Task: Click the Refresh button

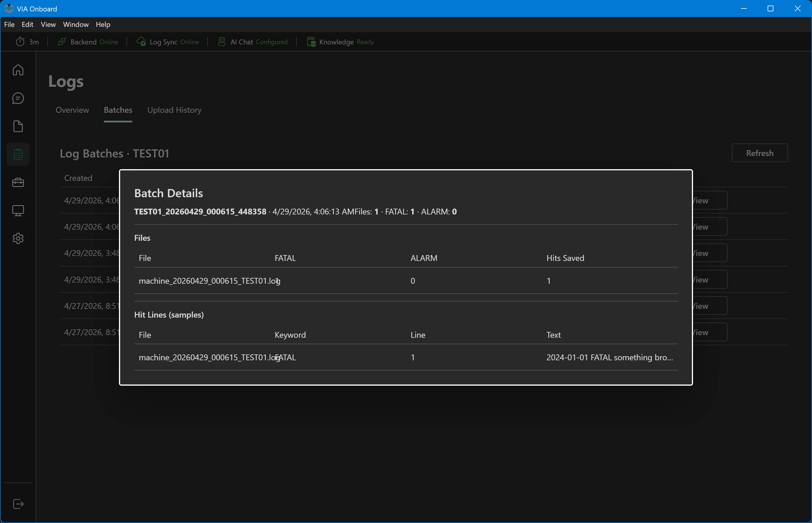Action: 760,153
